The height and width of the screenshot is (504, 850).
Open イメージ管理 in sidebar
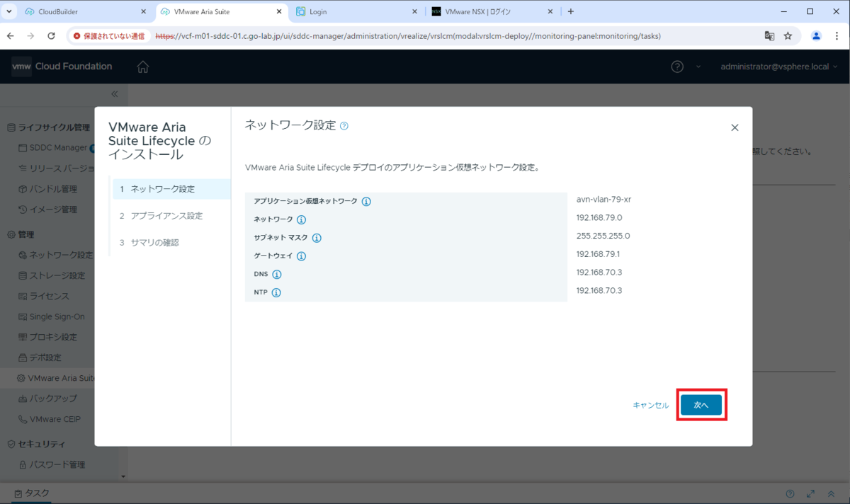coord(48,210)
